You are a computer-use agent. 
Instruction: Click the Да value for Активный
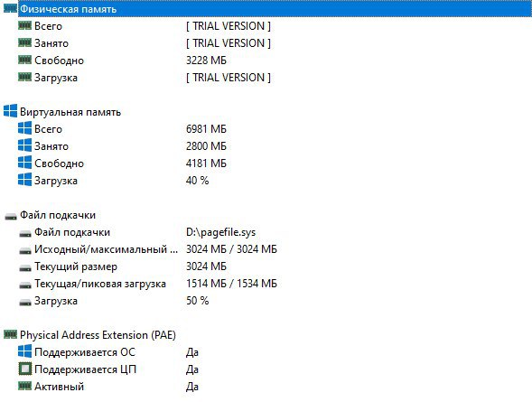point(192,387)
